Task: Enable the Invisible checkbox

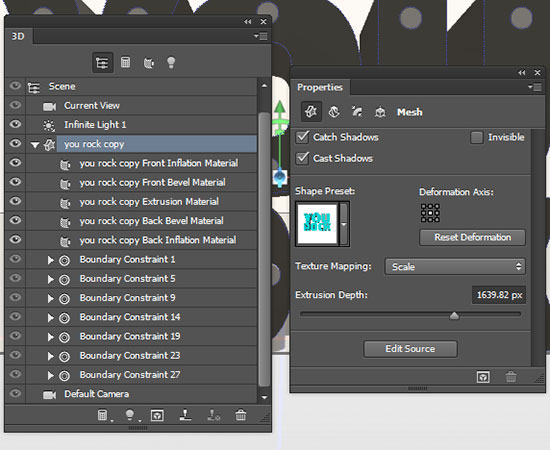Action: [x=476, y=137]
